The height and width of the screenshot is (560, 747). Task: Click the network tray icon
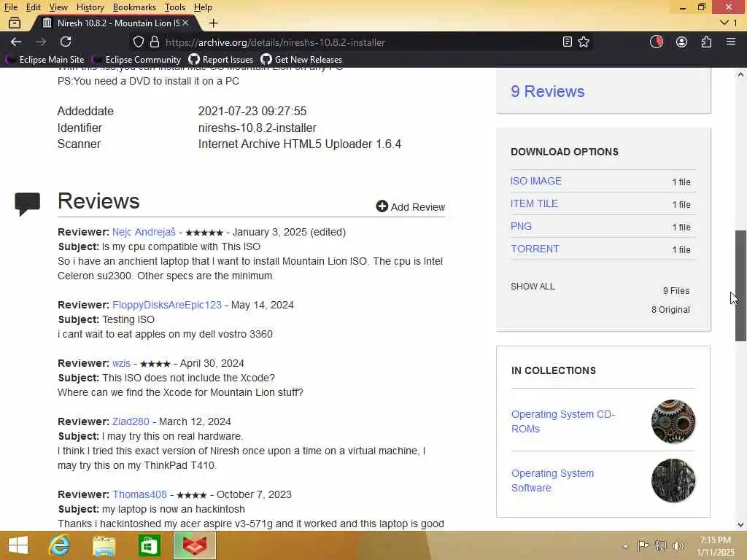click(x=660, y=545)
